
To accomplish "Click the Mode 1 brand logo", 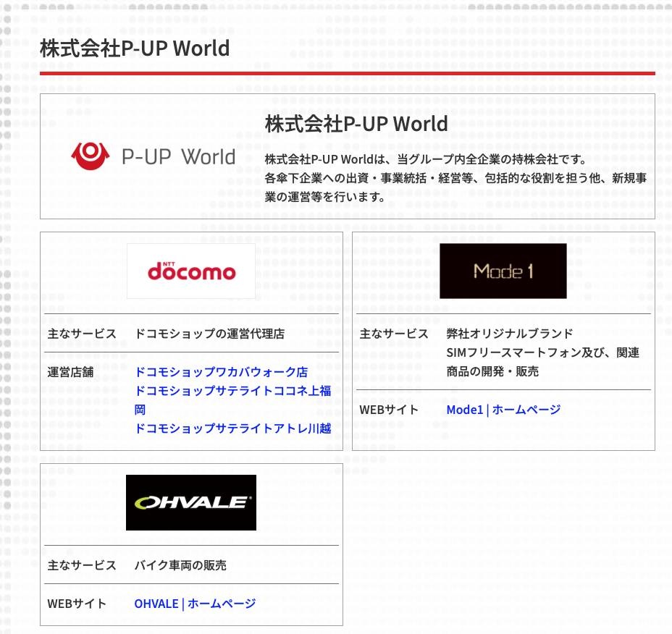I will click(503, 271).
